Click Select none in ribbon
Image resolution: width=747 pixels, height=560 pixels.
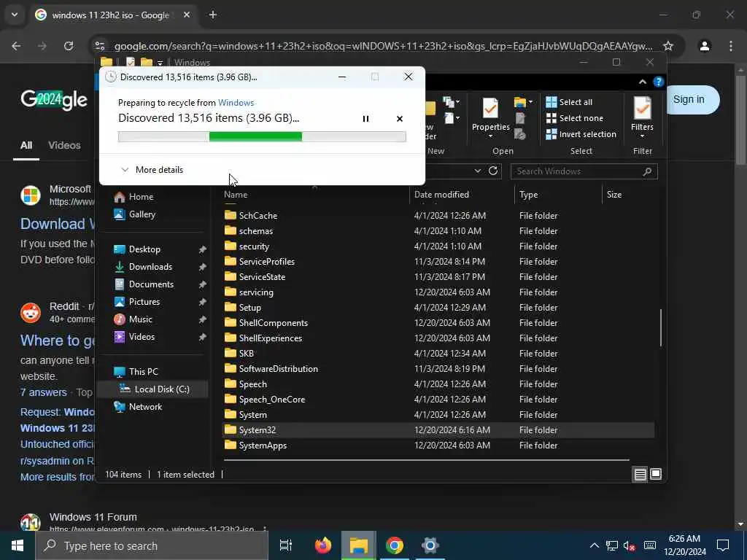[x=575, y=118]
